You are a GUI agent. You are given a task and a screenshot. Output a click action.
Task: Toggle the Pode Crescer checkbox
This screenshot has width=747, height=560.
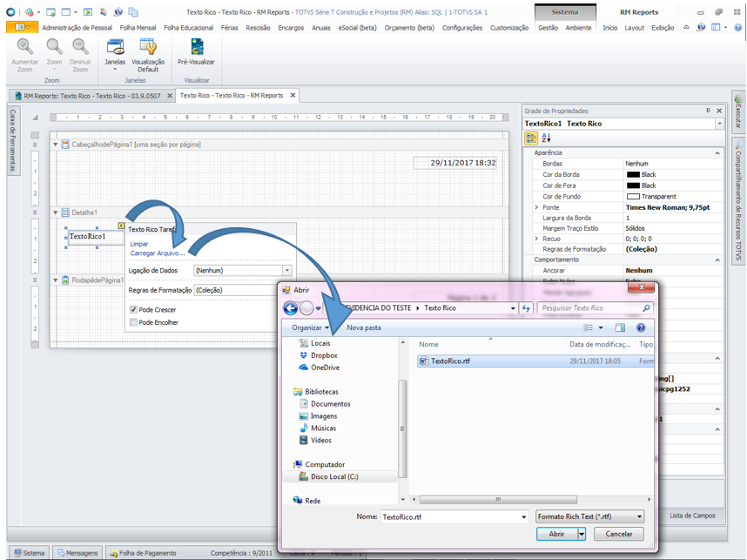(x=134, y=310)
